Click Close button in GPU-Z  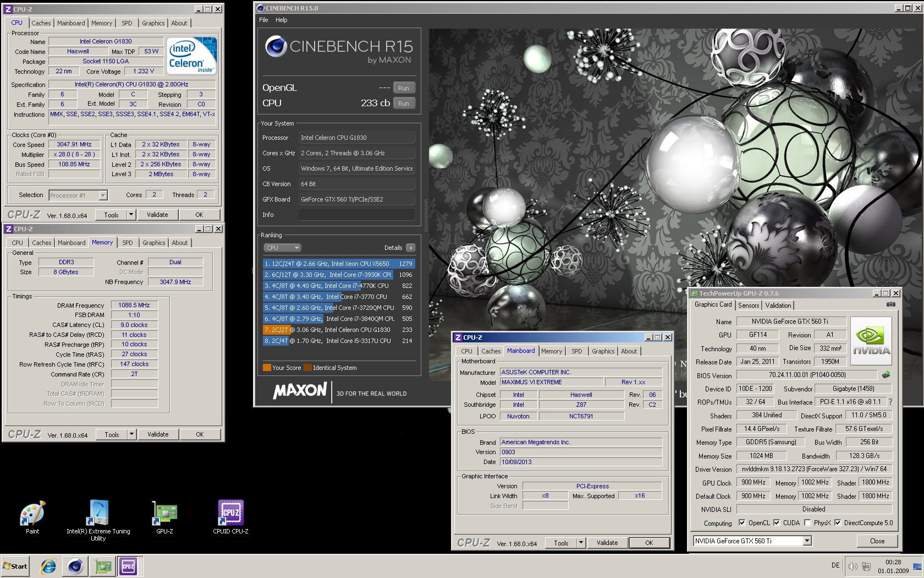pos(877,541)
